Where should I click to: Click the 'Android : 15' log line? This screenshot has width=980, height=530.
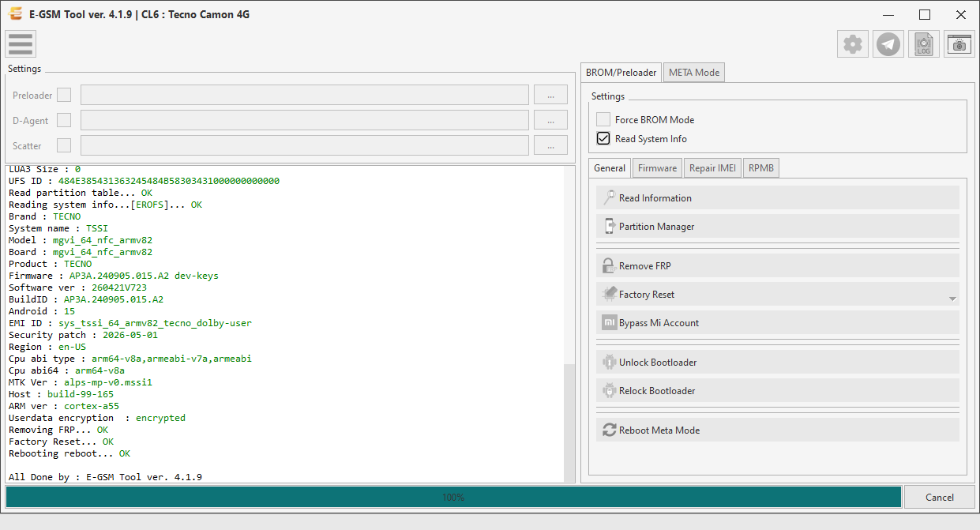42,311
